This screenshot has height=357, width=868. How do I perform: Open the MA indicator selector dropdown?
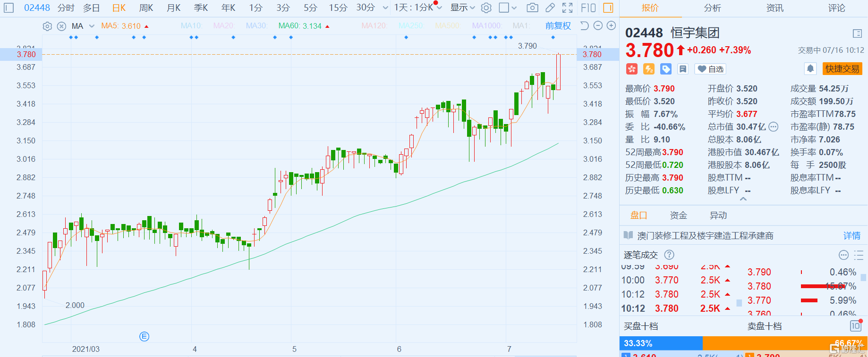coord(92,26)
